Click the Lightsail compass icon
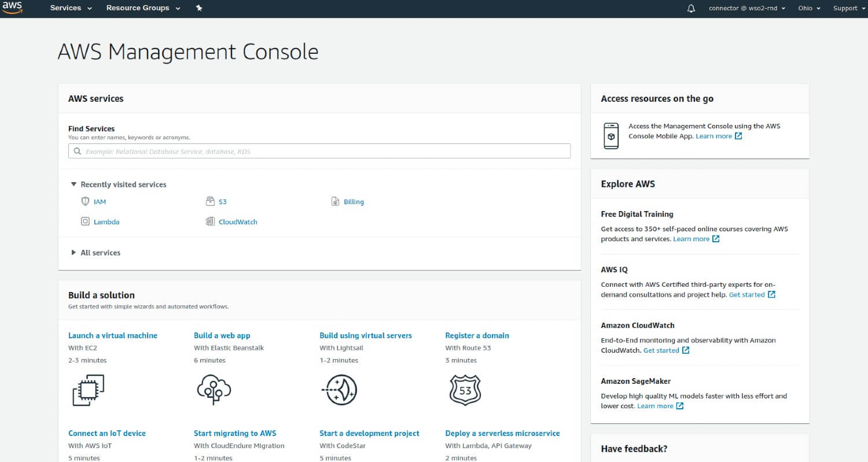The image size is (868, 462). 339,390
